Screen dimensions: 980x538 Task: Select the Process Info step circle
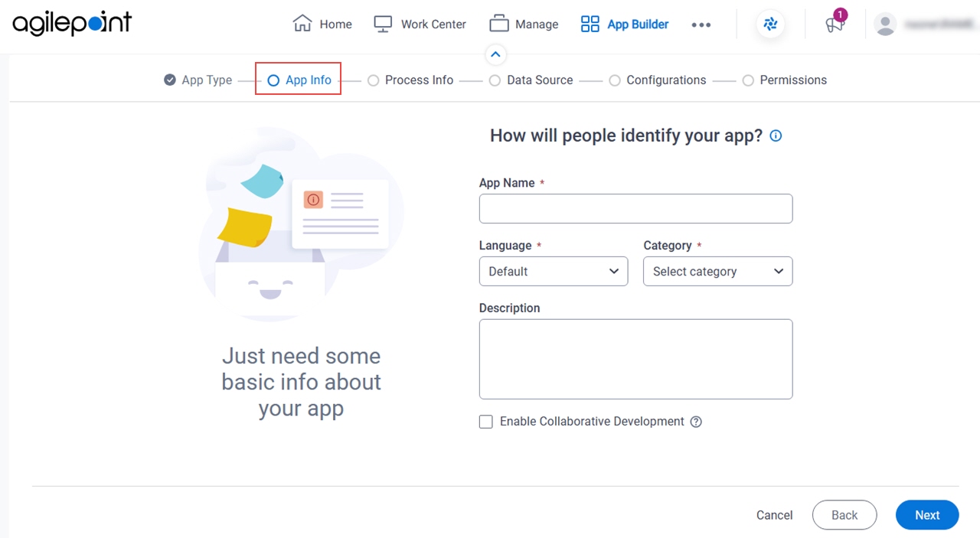(373, 80)
